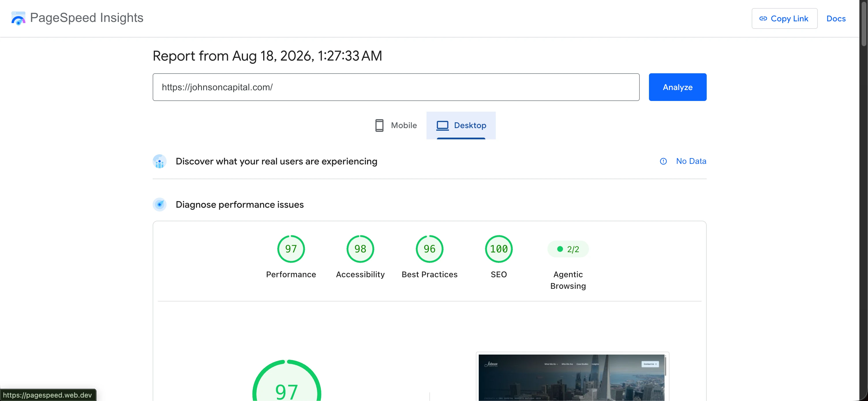868x401 pixels.
Task: Open the Accessibility score gauge 98
Action: point(360,249)
